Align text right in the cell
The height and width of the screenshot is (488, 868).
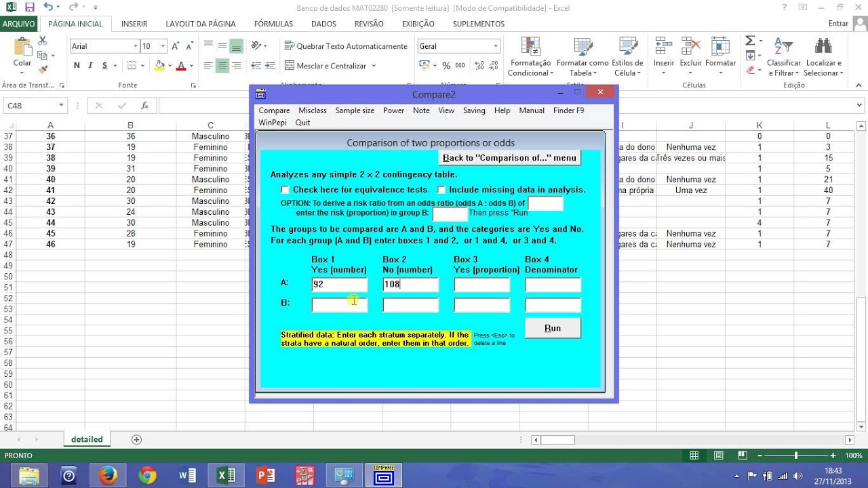236,66
